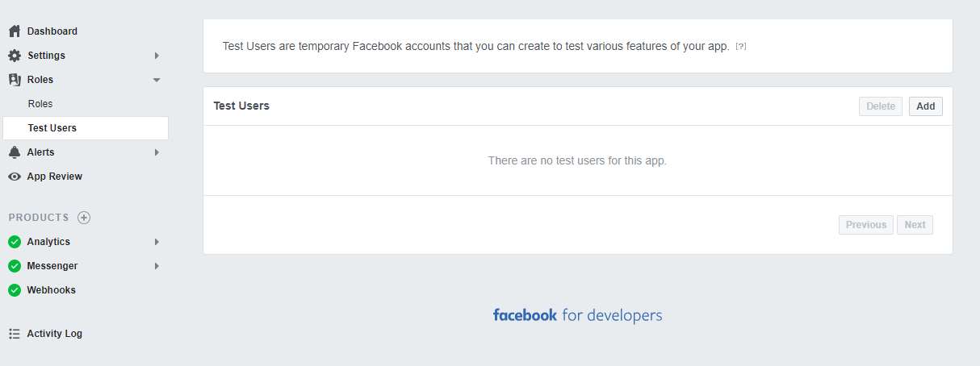Open the [?] help link about Test Users
Image resolution: width=980 pixels, height=366 pixels.
pos(741,47)
